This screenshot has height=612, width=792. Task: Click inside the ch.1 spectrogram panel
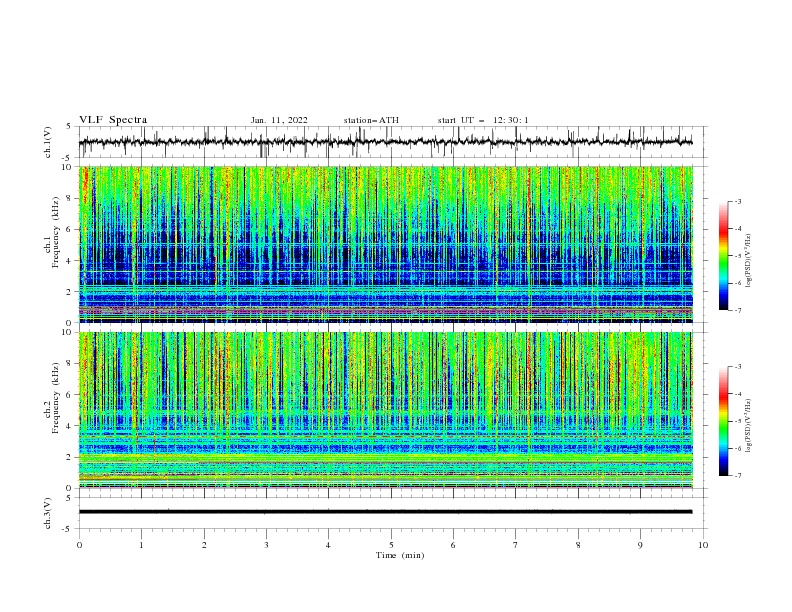click(x=385, y=244)
